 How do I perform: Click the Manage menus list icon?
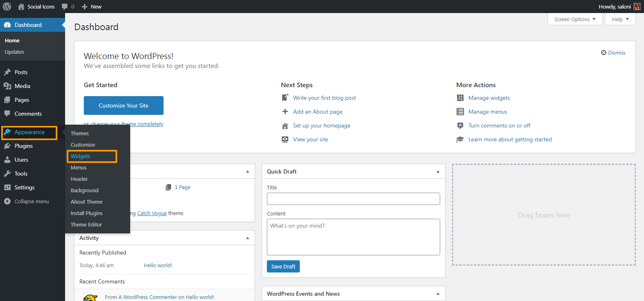coord(460,112)
